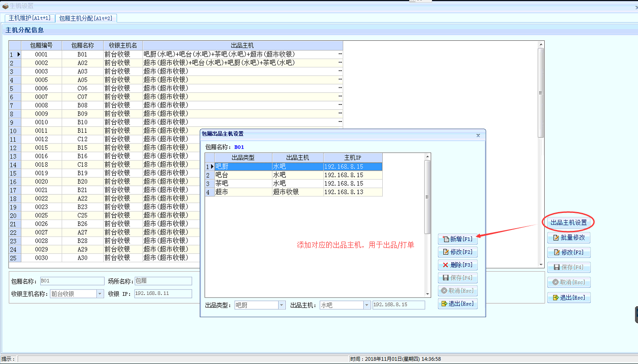Click the 出品类型 column header
Screen dimensions: 638x364
[243, 158]
